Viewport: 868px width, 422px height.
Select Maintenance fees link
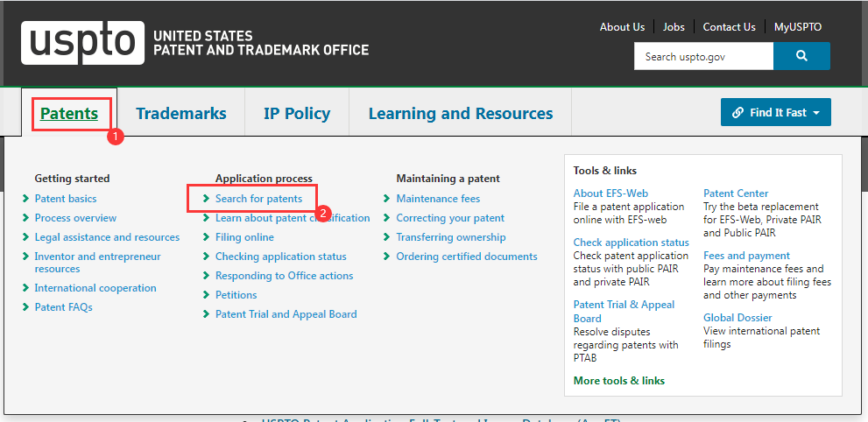point(438,199)
